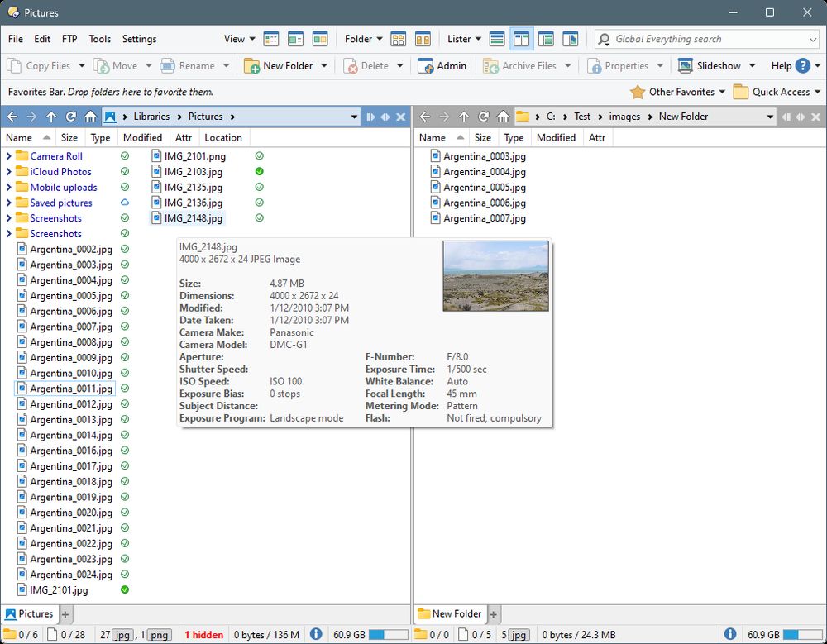
Task: Click the view icon with green and orange tiles
Action: [x=320, y=39]
